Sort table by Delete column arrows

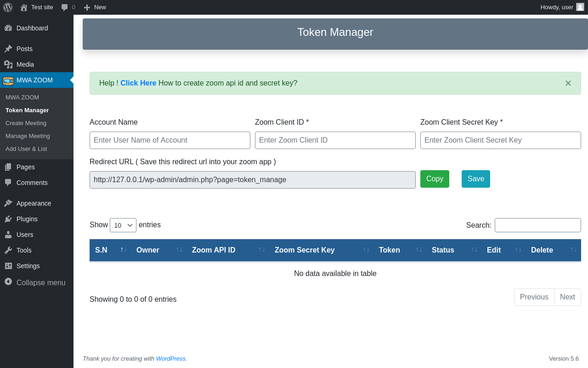574,249
